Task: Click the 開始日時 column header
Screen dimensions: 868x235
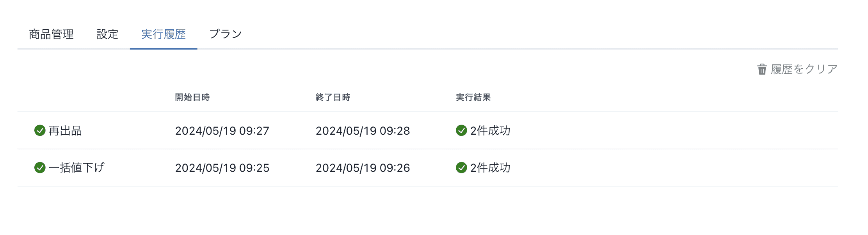Action: point(192,97)
